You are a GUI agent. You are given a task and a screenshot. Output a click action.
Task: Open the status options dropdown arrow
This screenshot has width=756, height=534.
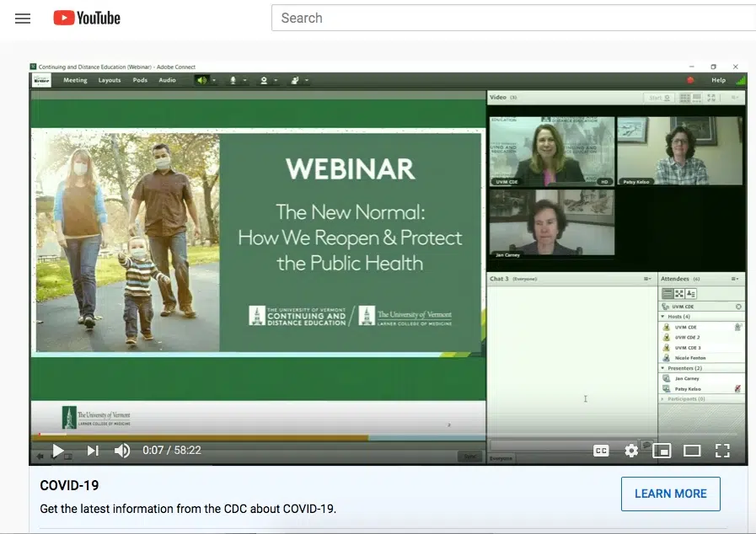coord(307,80)
